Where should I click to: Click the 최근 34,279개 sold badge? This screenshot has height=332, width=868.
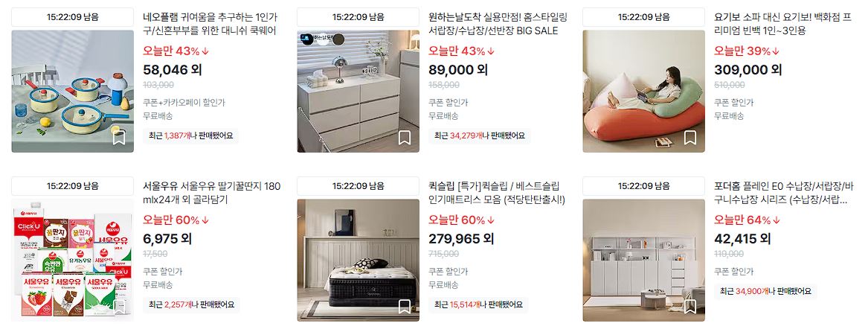(x=480, y=135)
